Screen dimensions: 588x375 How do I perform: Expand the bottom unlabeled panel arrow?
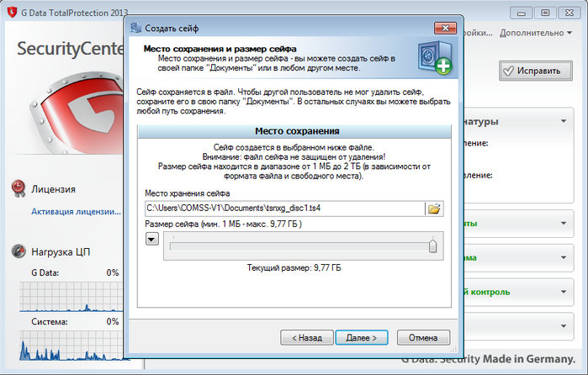(x=564, y=326)
